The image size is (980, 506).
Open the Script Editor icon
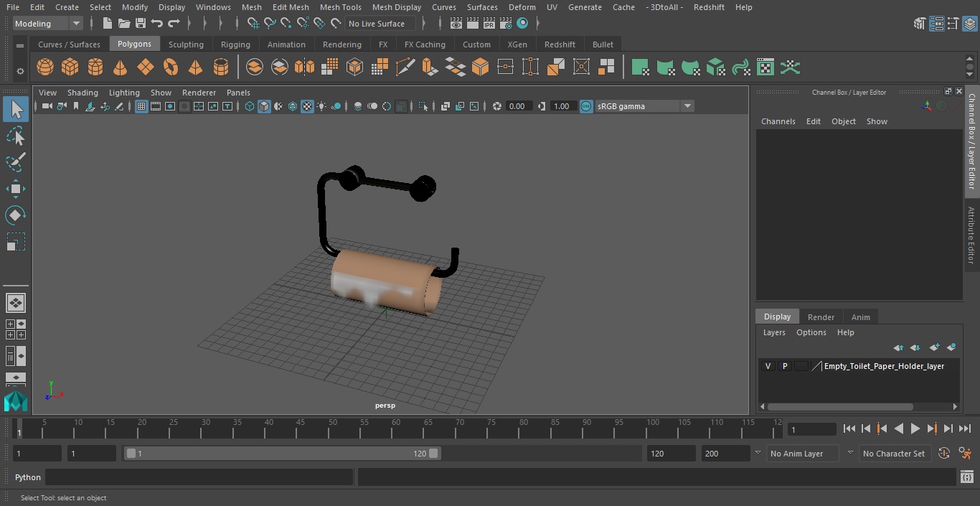pyautogui.click(x=967, y=477)
